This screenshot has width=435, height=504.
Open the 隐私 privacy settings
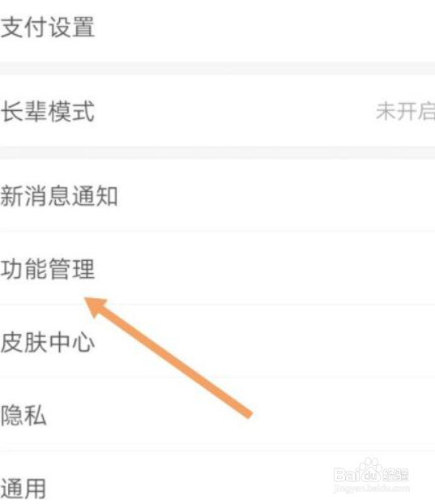tap(217, 415)
